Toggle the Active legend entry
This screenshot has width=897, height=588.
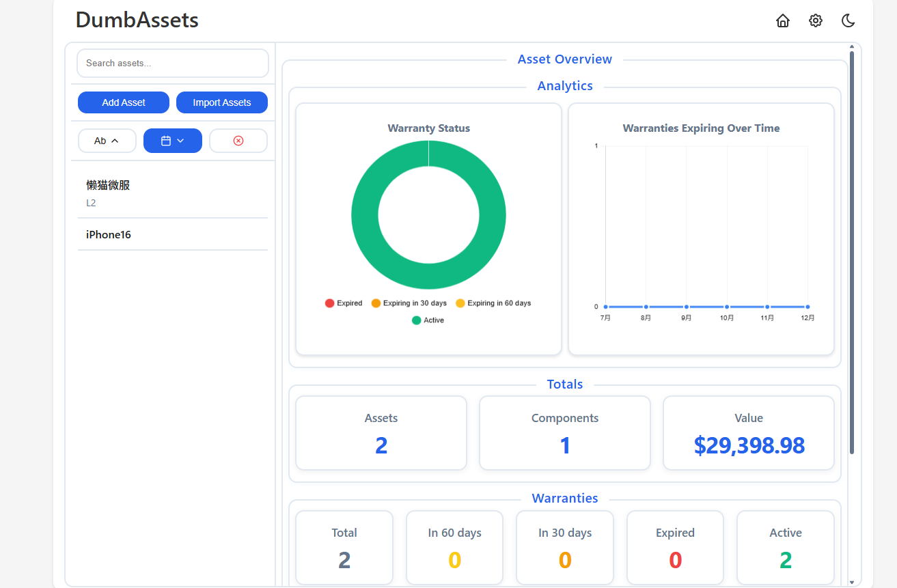coord(428,320)
